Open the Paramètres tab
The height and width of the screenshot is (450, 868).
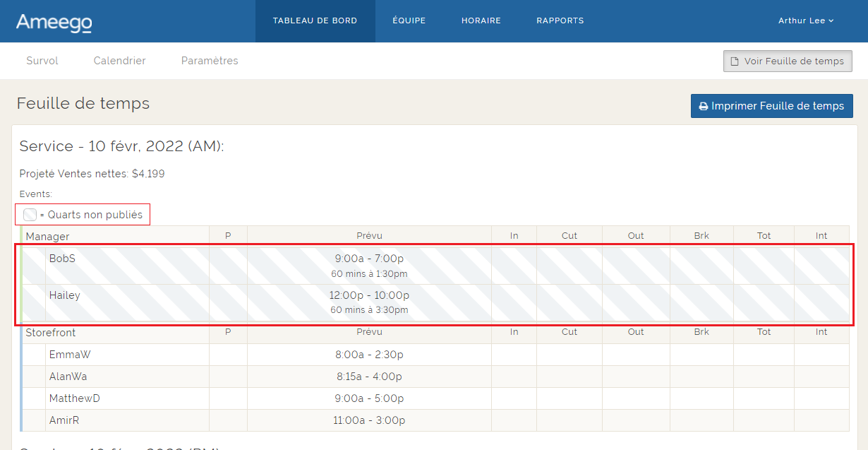210,61
